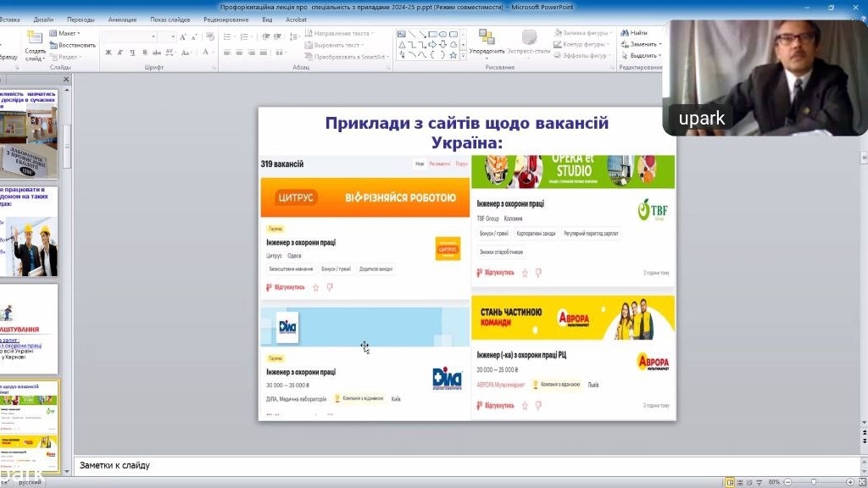Toggle center text alignment
868x488 pixels.
pyautogui.click(x=240, y=53)
